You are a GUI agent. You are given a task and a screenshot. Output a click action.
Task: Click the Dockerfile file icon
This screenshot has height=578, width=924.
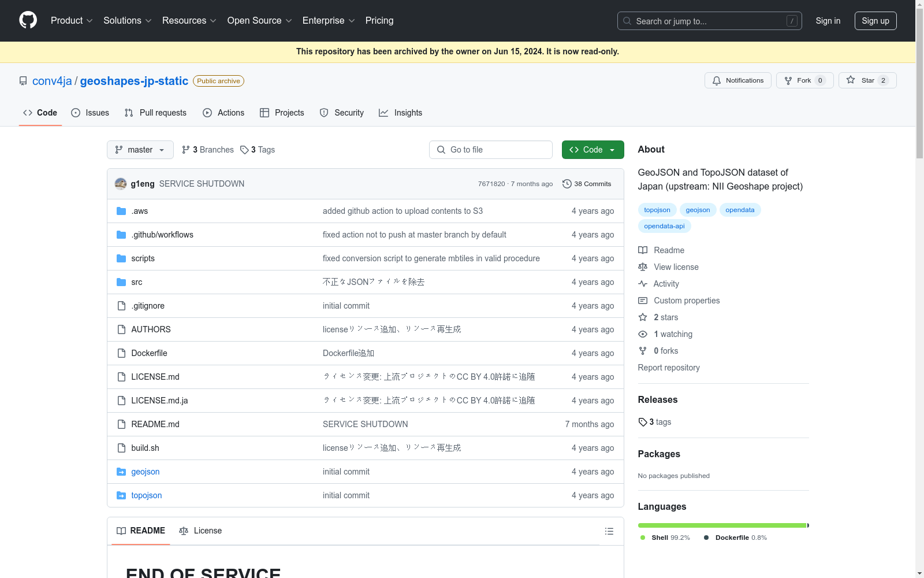tap(121, 353)
